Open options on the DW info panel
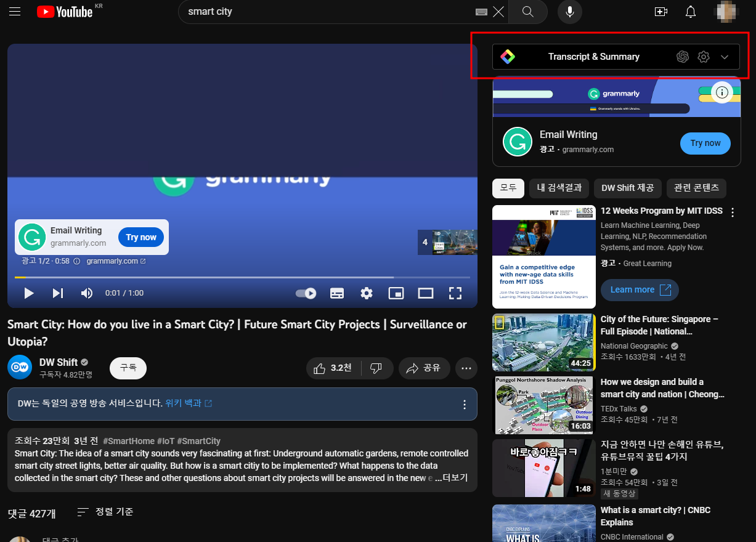 tap(464, 405)
